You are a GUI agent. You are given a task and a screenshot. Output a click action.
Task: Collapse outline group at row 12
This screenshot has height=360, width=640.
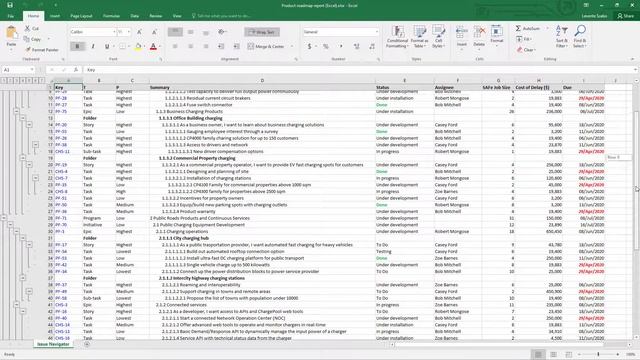tap(16, 111)
